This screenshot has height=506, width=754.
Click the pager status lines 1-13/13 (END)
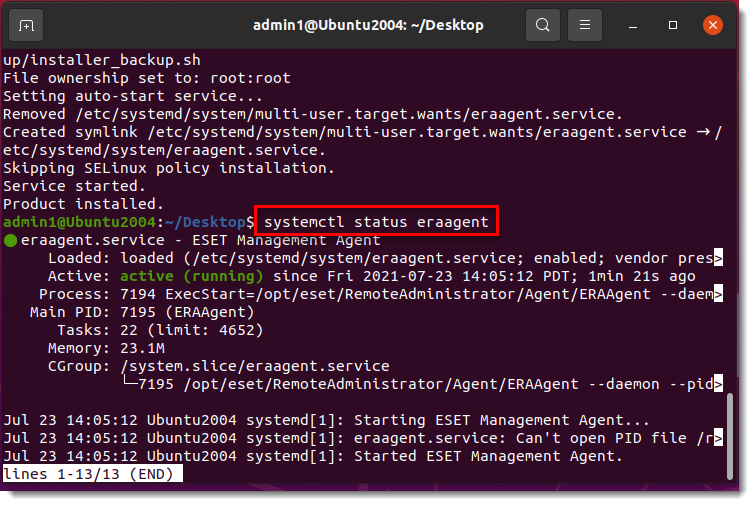[93, 474]
